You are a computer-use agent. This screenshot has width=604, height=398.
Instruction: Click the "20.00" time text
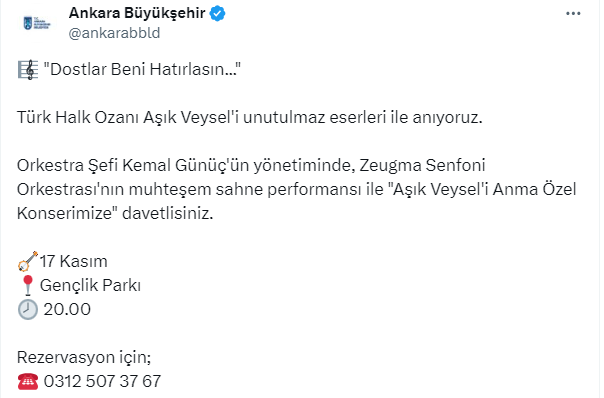(67, 309)
